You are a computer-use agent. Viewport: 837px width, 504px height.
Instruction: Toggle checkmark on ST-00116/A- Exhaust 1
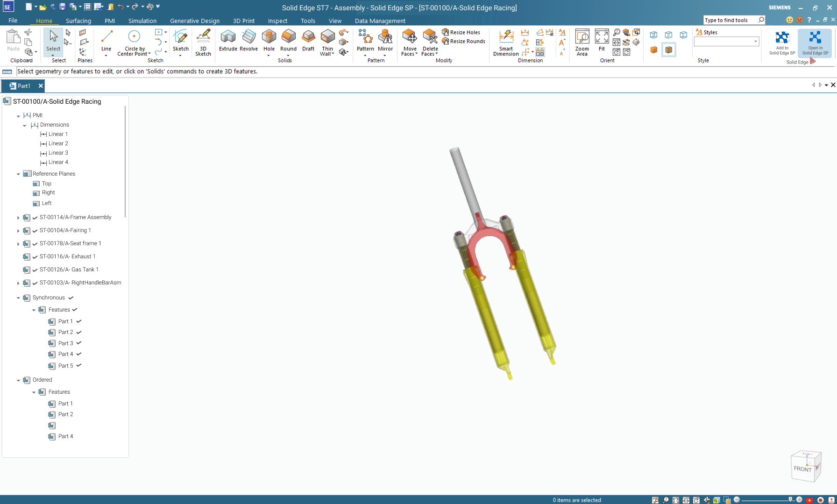point(35,257)
